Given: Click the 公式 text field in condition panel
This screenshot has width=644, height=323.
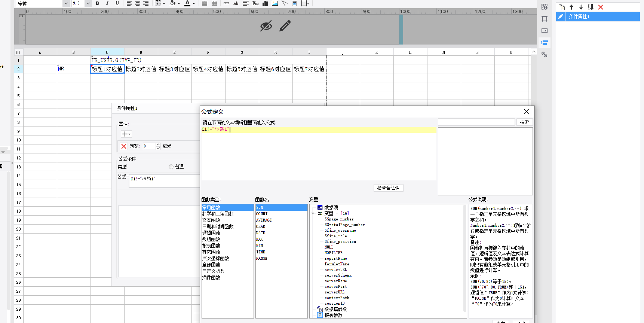Looking at the screenshot, I should point(164,181).
